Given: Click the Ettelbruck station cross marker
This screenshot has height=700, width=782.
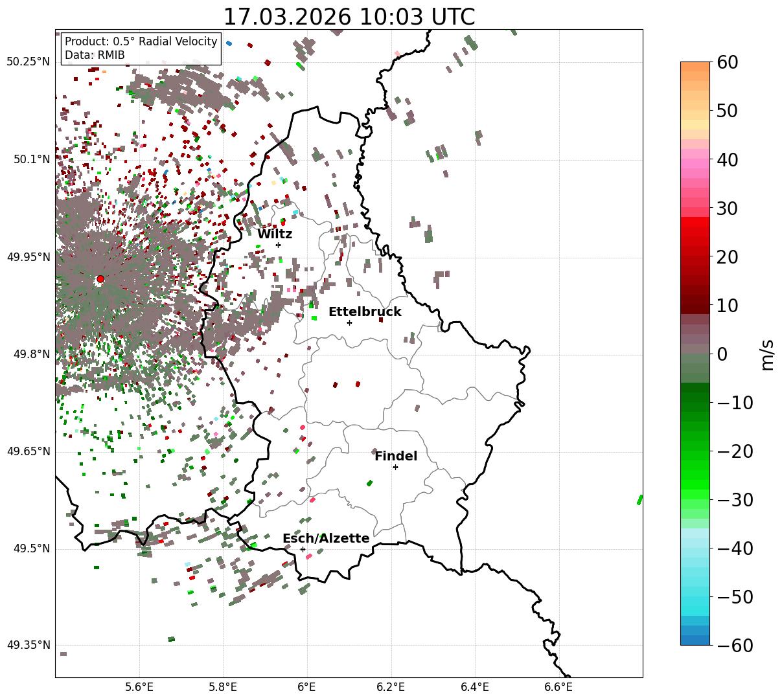Looking at the screenshot, I should point(349,322).
